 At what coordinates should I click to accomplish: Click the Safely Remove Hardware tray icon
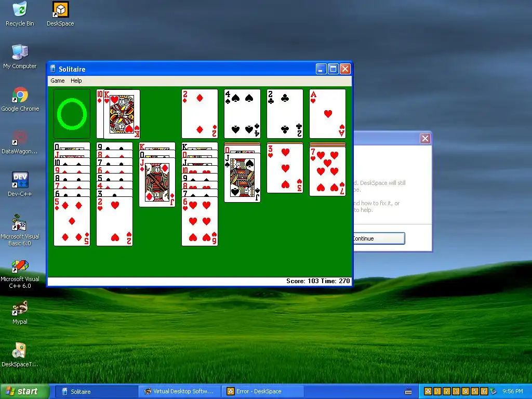tap(494, 392)
